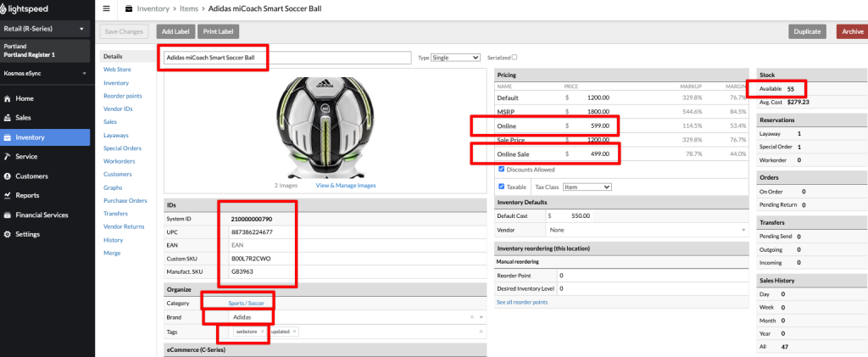Viewport: 868px width, 357px height.
Task: Open the Vendor None dropdown
Action: 648,230
